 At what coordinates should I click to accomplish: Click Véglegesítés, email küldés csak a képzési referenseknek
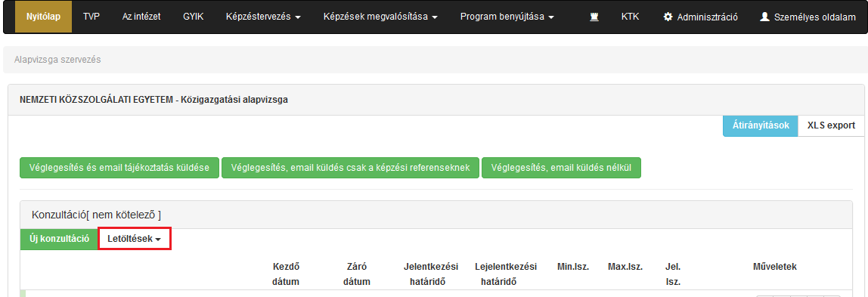pos(350,168)
